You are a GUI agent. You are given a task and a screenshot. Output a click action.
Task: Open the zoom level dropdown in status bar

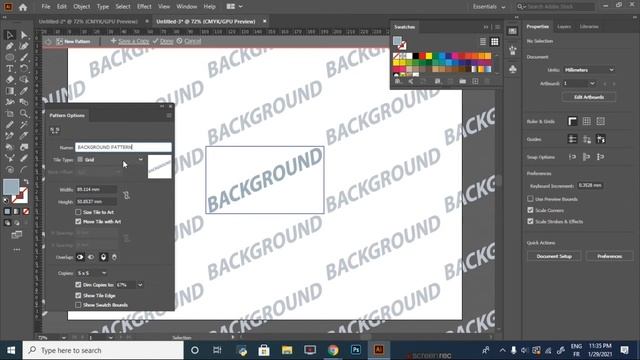click(64, 338)
